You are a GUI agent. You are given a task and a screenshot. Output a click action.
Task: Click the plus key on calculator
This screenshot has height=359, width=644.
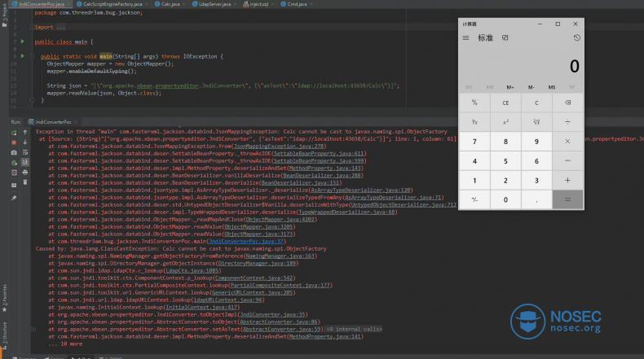point(567,180)
